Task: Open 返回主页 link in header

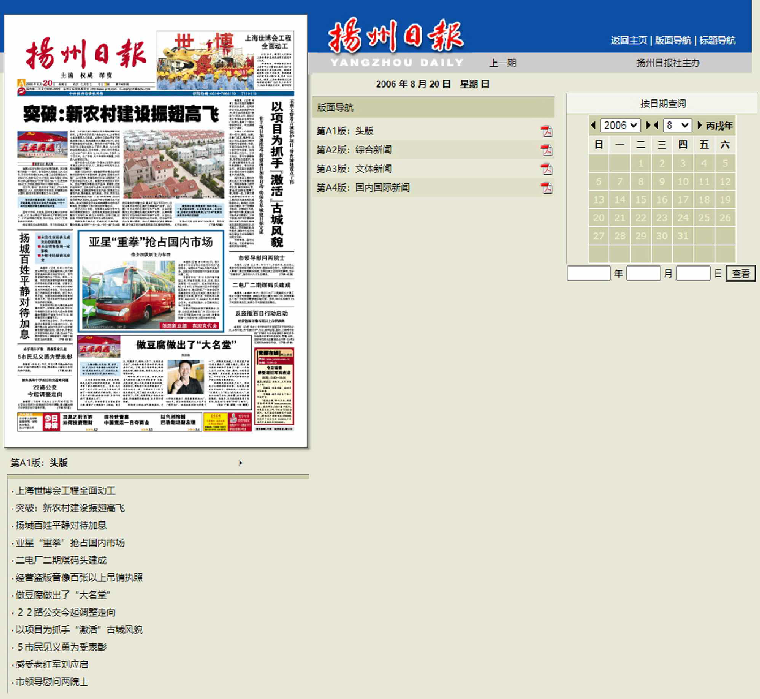Action: (x=629, y=41)
